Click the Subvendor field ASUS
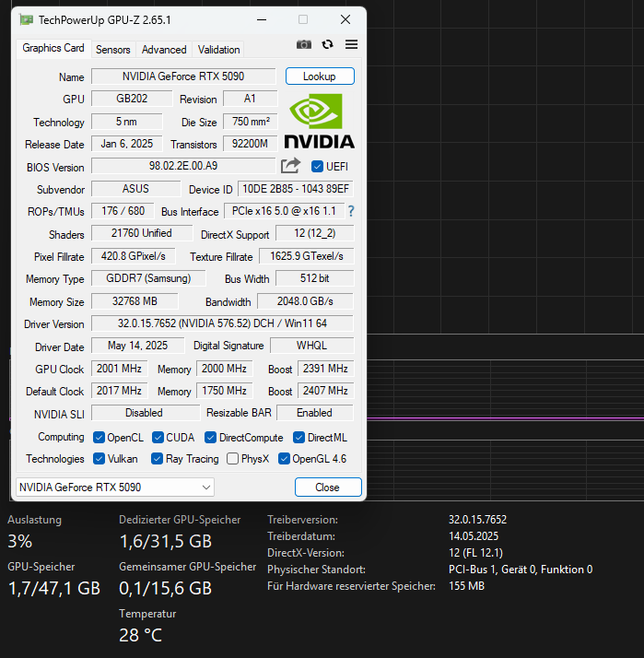The image size is (644, 658). coord(136,189)
